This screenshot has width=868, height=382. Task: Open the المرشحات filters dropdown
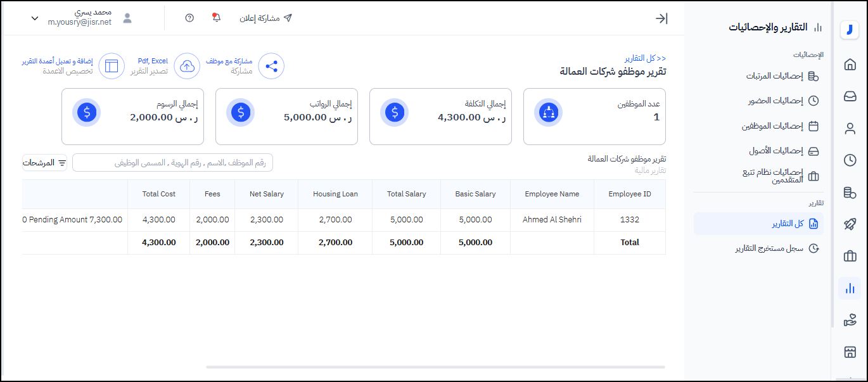[x=45, y=163]
